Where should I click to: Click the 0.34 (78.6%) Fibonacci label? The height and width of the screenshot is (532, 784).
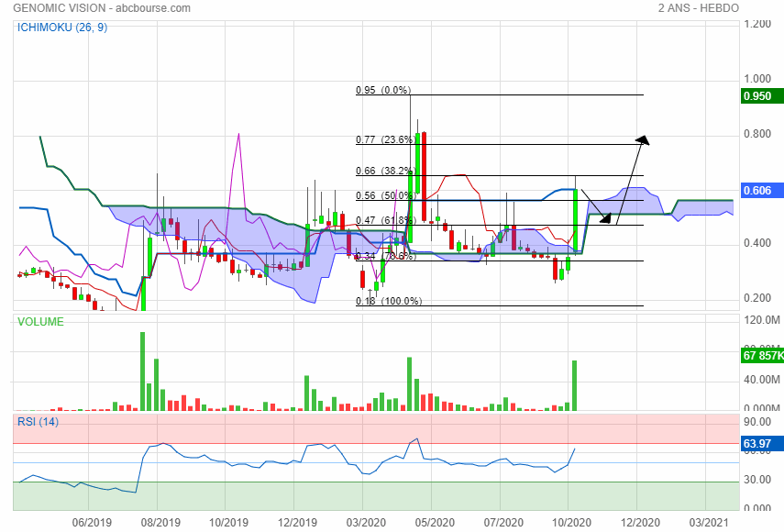[x=384, y=256]
